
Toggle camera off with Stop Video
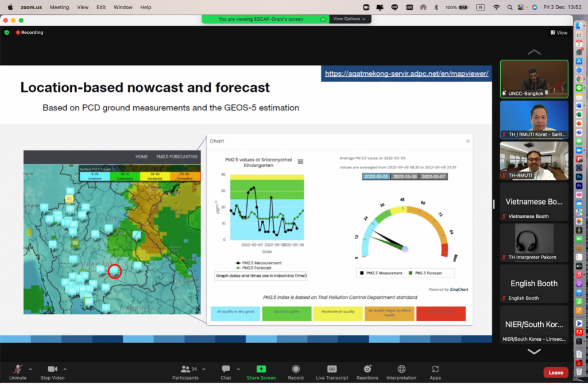[53, 369]
